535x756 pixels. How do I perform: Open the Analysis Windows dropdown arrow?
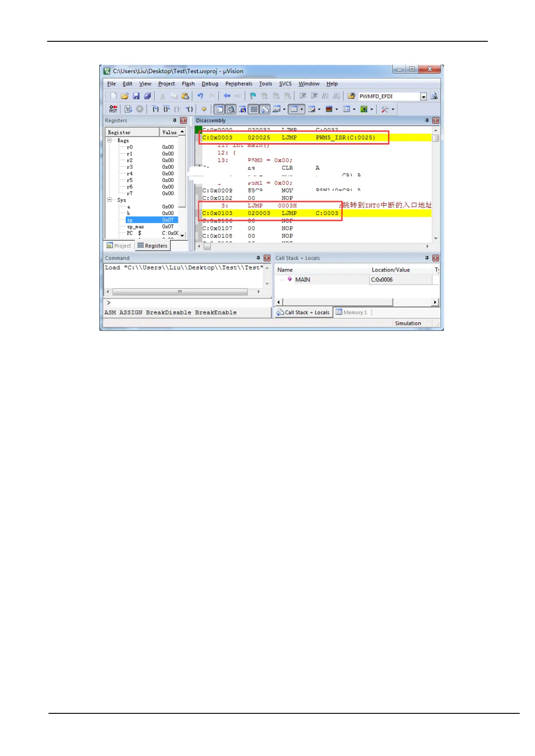point(336,109)
